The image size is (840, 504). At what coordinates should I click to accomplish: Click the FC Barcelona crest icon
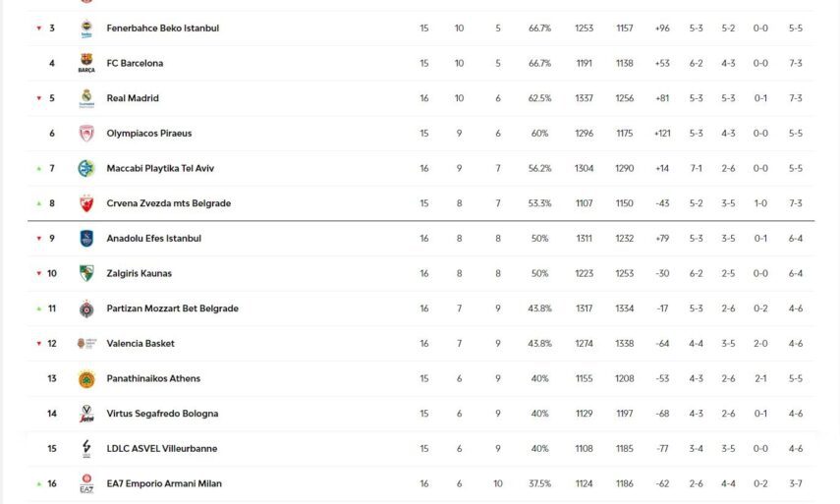pos(86,64)
